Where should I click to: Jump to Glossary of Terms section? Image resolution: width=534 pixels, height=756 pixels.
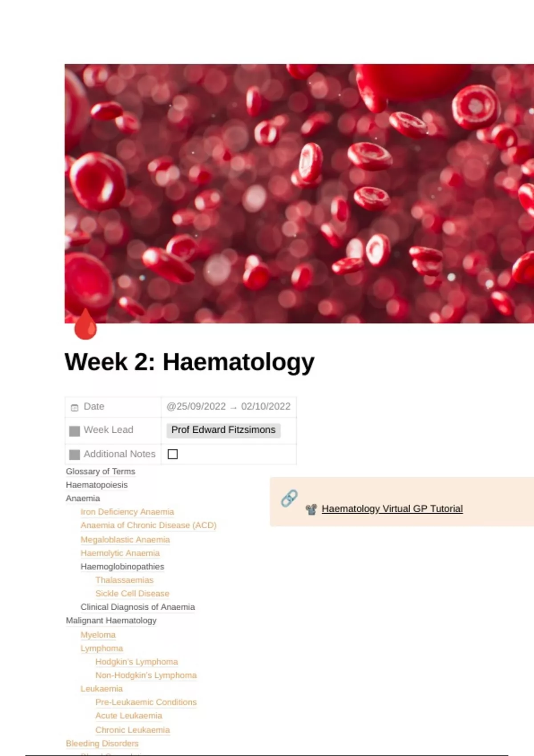point(101,471)
